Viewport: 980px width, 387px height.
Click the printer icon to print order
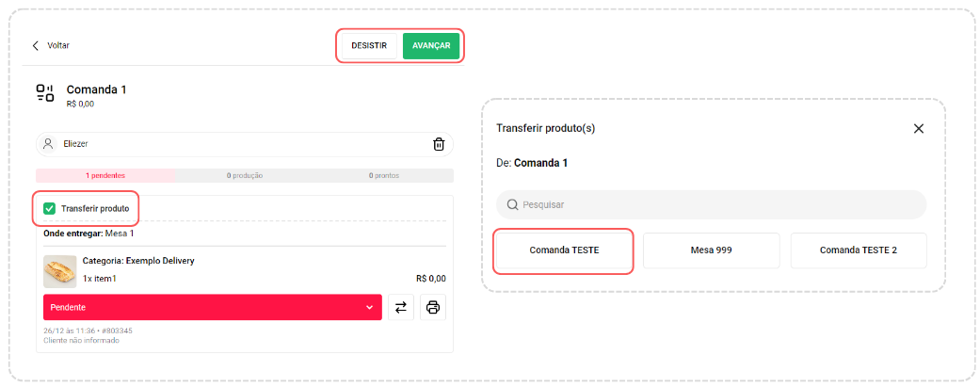point(433,307)
